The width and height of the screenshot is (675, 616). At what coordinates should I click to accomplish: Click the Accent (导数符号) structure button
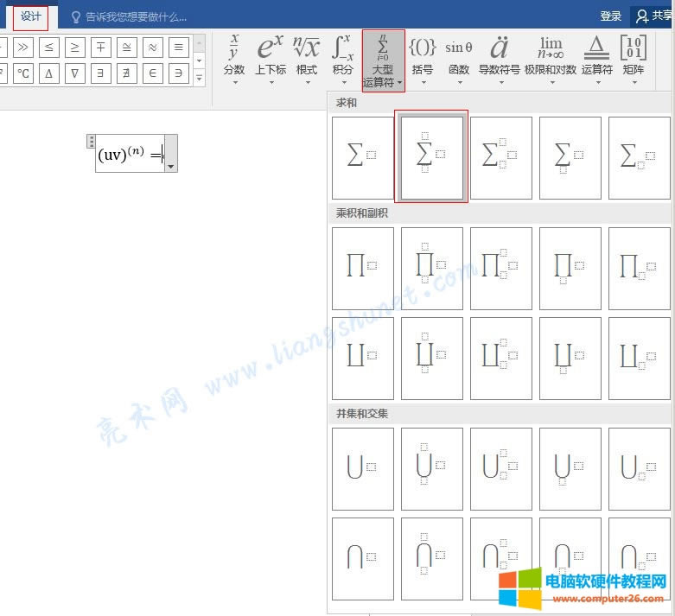click(x=499, y=57)
